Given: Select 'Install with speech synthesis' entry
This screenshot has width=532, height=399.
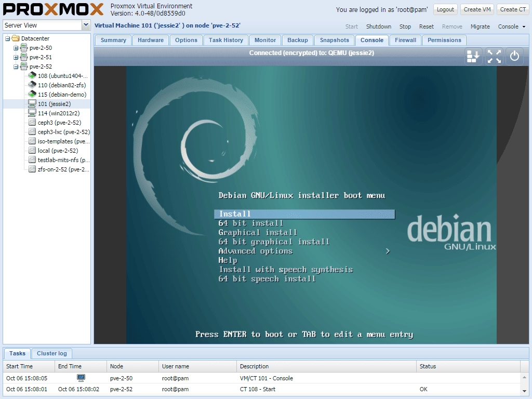Looking at the screenshot, I should pyautogui.click(x=286, y=270).
